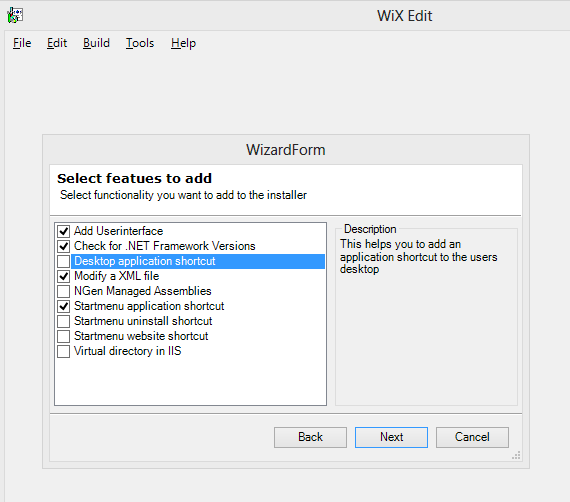Select the 'NGen Managed Assemblies' row text

tap(142, 291)
